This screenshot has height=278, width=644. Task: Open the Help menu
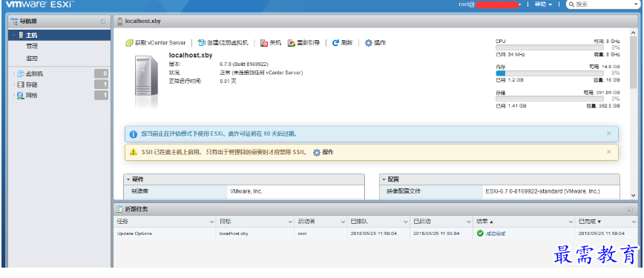click(x=543, y=4)
